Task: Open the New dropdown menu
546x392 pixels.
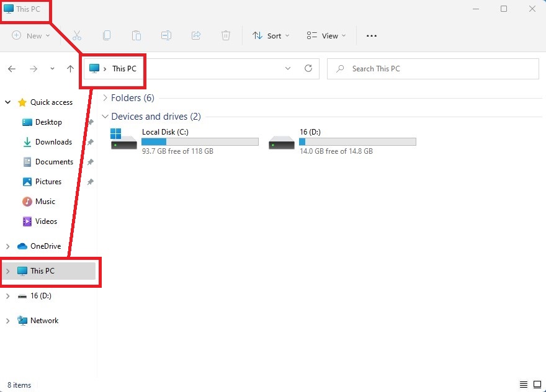Action: 30,35
